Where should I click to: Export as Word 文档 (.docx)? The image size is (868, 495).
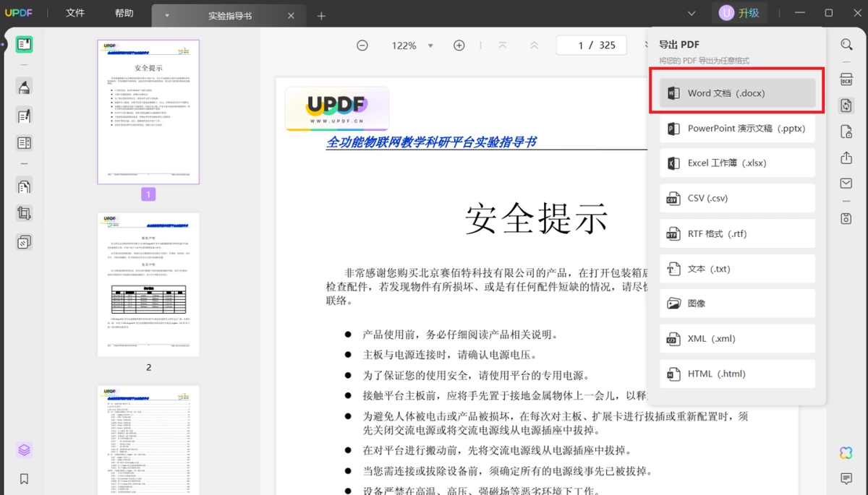(737, 93)
